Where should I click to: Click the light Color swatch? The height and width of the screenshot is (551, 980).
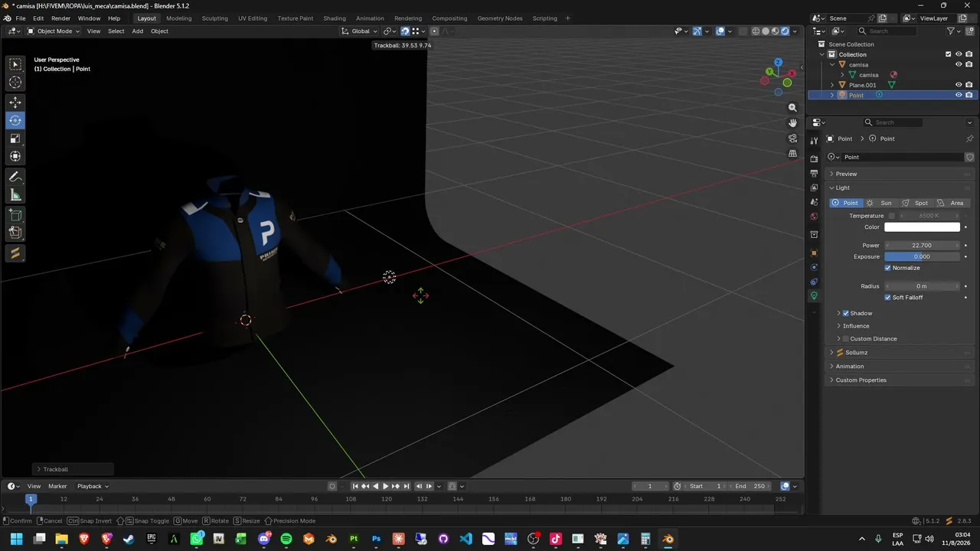pyautogui.click(x=922, y=227)
